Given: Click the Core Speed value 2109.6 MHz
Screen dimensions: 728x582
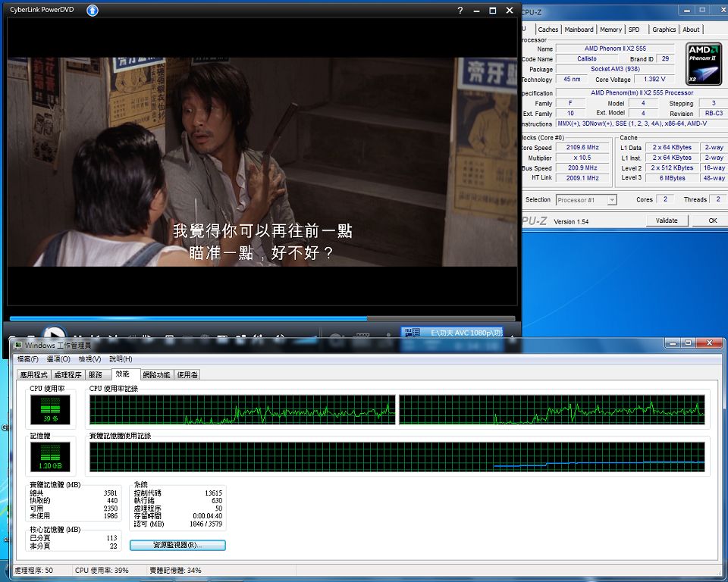Looking at the screenshot, I should click(582, 148).
